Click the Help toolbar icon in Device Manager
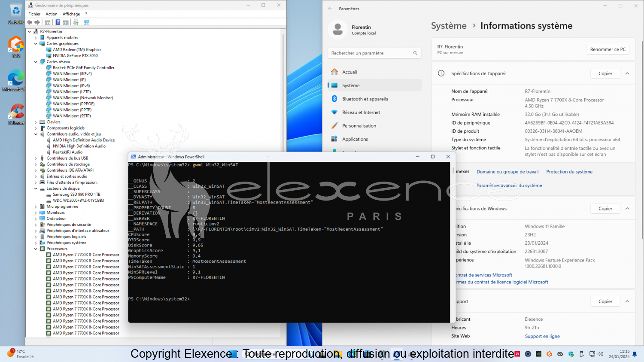This screenshot has width=644, height=362. point(58,22)
